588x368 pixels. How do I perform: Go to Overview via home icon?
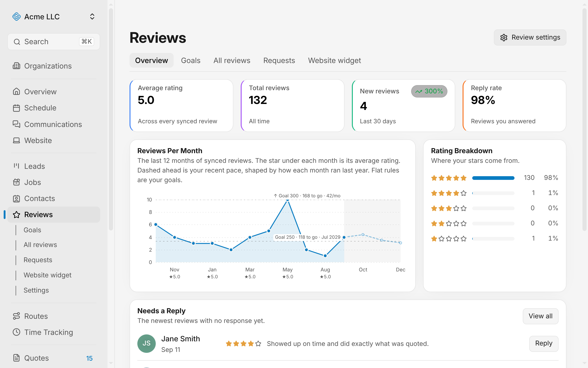tap(16, 92)
